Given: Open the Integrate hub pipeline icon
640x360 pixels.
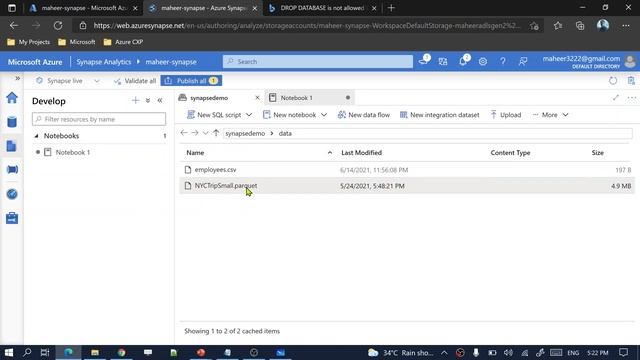Looking at the screenshot, I should click(x=12, y=169).
